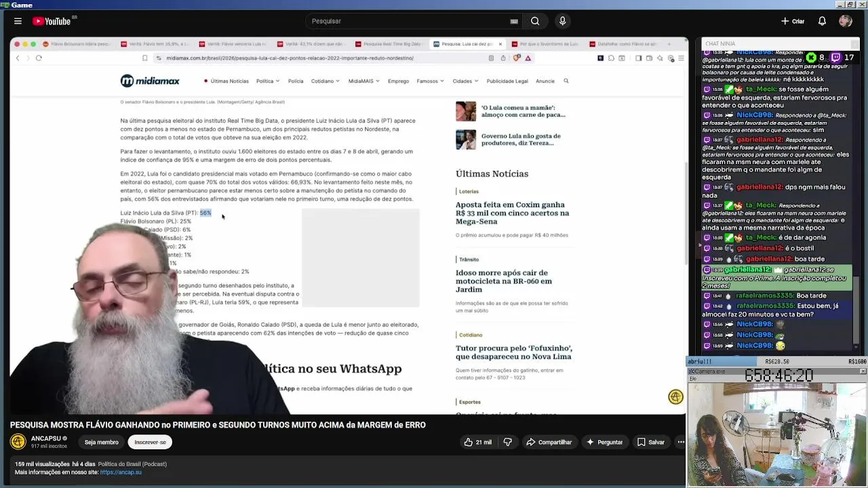This screenshot has width=868, height=488.
Task: Expand the MidiaMAIS dropdown menu
Action: [364, 81]
